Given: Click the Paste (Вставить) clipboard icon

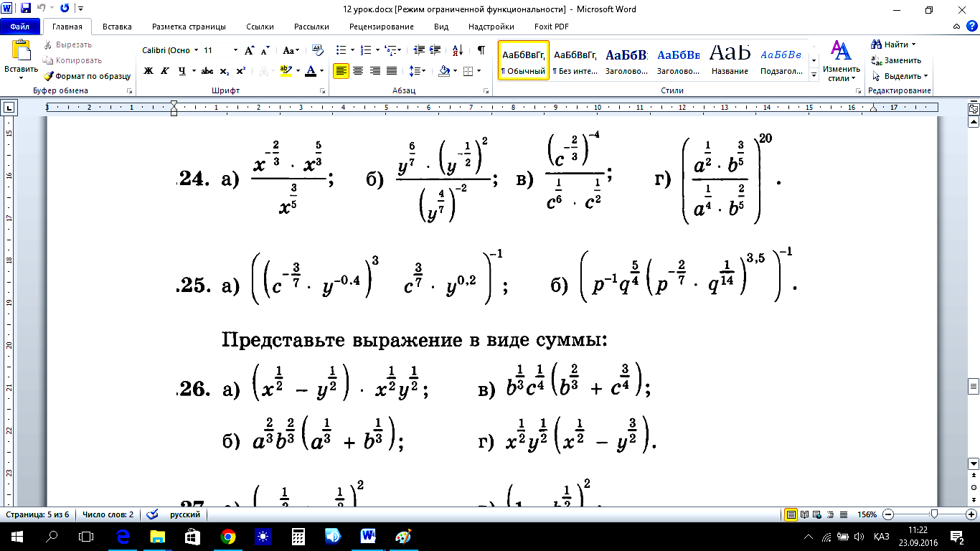Looking at the screenshot, I should [22, 52].
